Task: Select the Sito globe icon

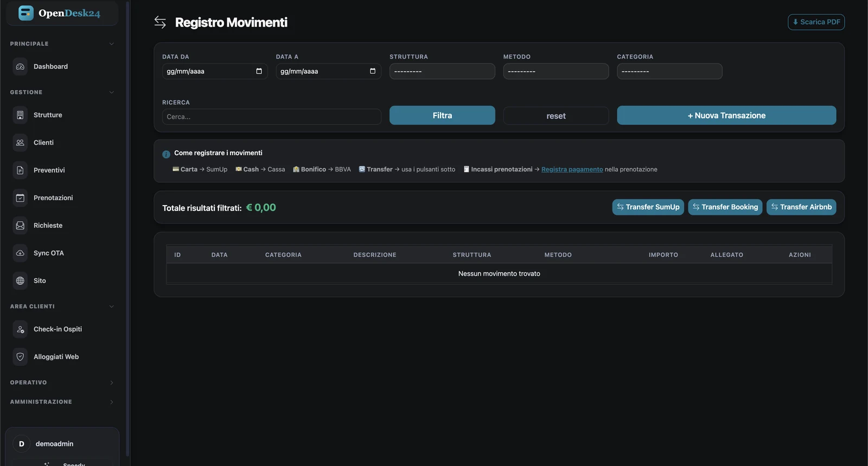Action: click(x=20, y=281)
